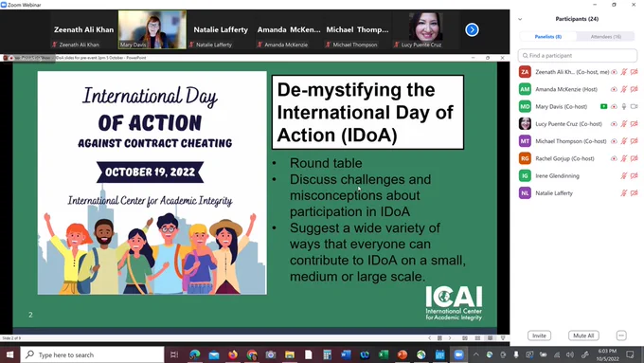This screenshot has width=644, height=363.
Task: Show hidden system tray icons chevron
Action: point(476,354)
